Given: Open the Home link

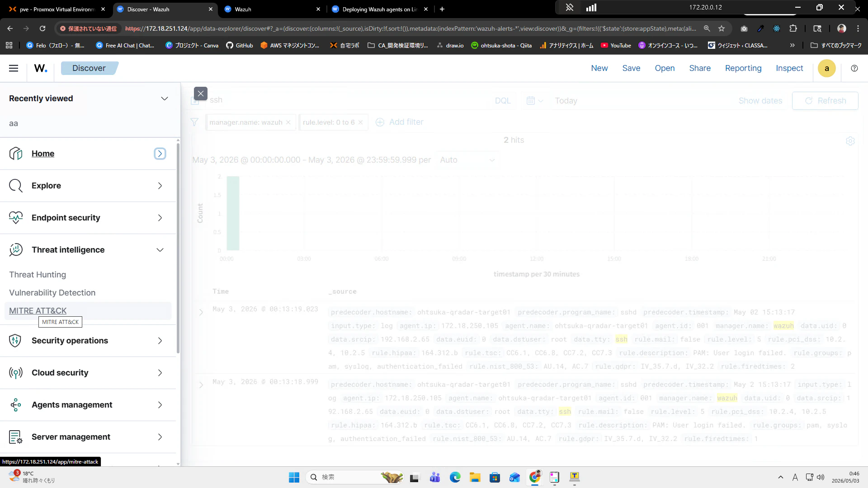Looking at the screenshot, I should click(43, 154).
